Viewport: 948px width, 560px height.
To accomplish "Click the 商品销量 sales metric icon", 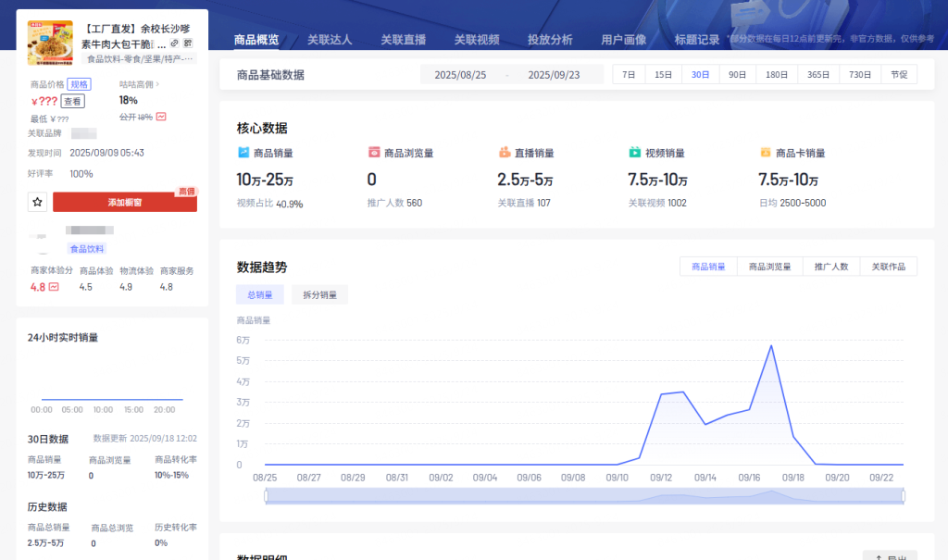I will [243, 152].
